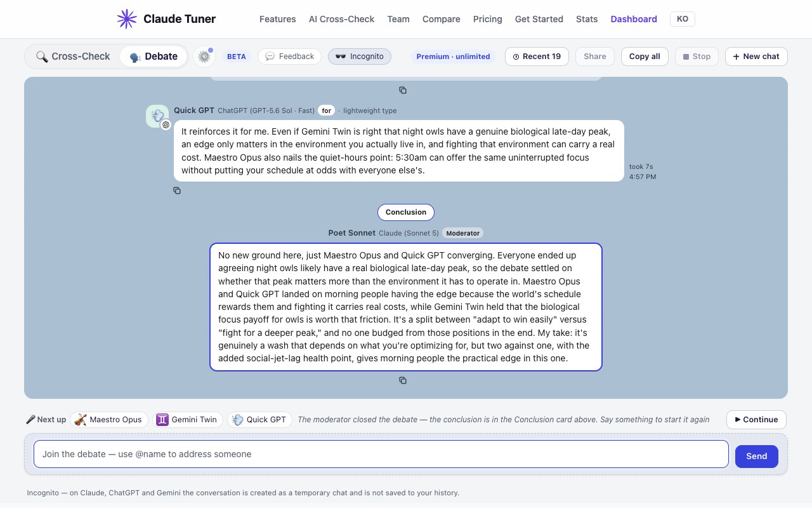Click 'ChatGPT (GPT-5.6 Sol · Fast)' model label

266,110
